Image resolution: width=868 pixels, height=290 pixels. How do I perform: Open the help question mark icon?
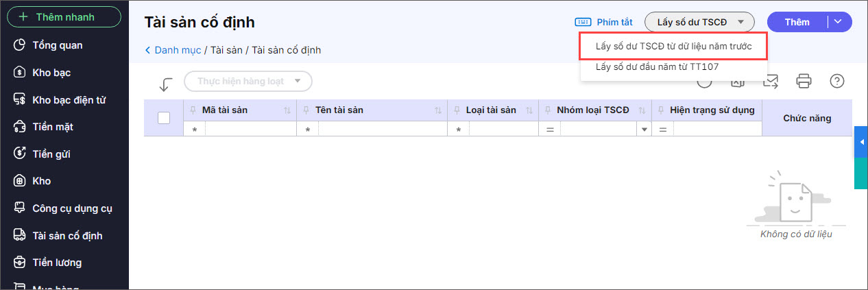836,82
